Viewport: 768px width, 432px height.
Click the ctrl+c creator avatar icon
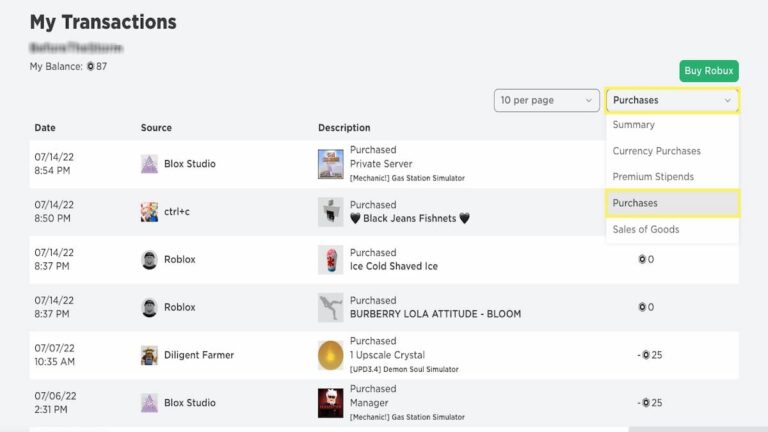coord(149,212)
